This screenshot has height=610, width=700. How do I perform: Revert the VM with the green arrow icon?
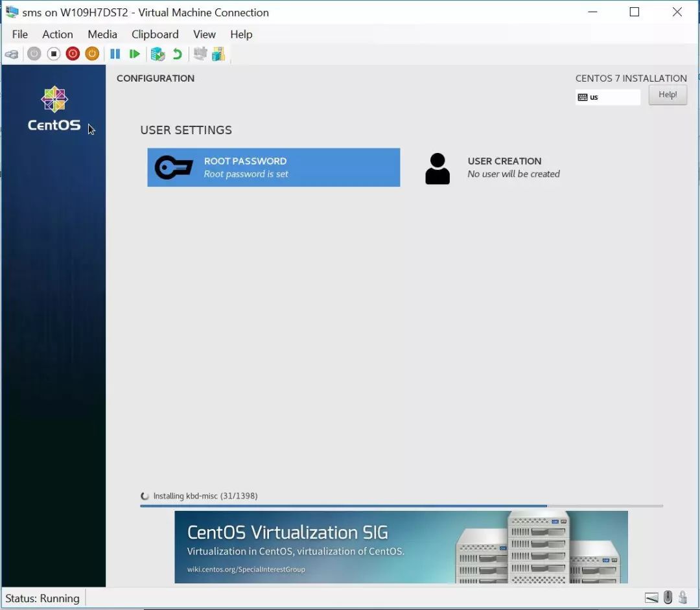click(x=177, y=54)
